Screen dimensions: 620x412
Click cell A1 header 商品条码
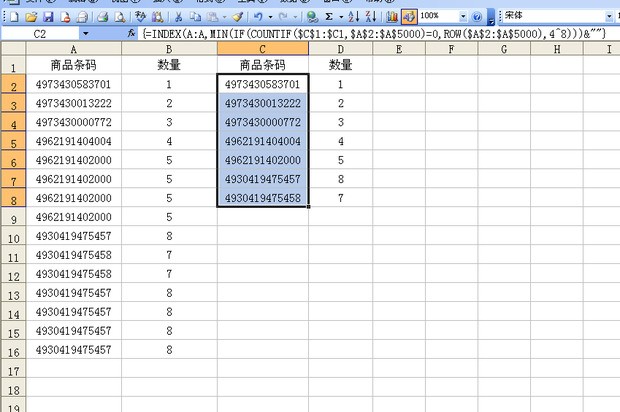[x=74, y=65]
